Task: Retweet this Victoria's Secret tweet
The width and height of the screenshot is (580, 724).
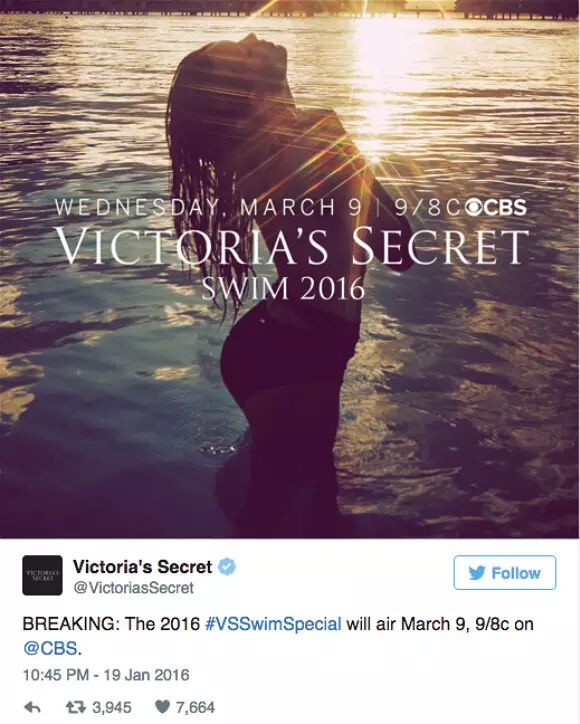Action: (x=74, y=707)
